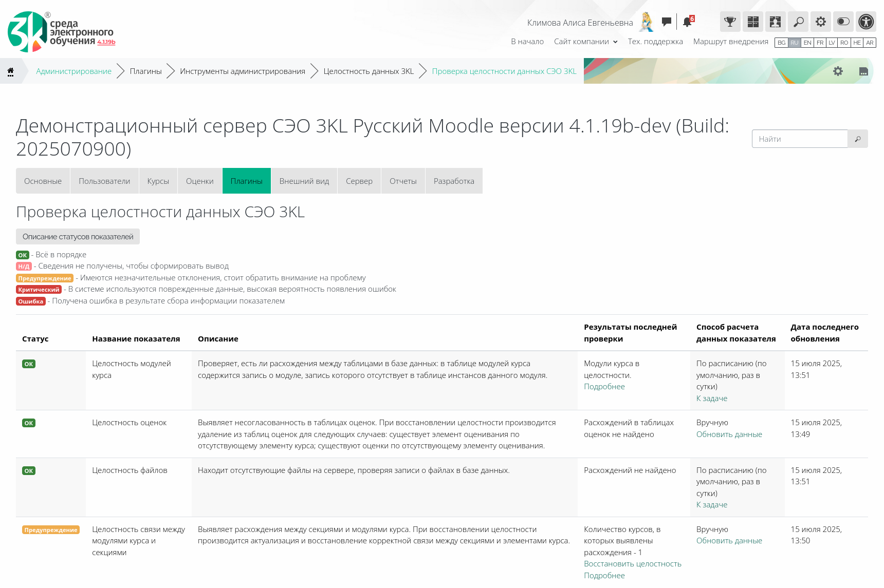Switch language to EN

tap(807, 43)
